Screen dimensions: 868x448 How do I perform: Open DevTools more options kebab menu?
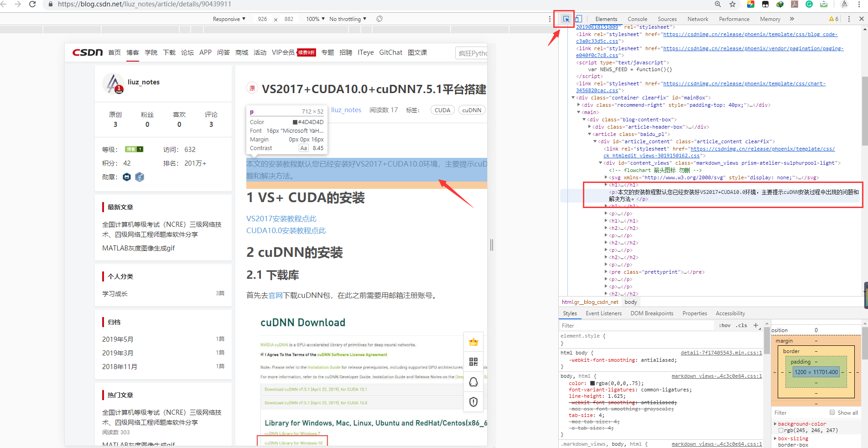(849, 19)
